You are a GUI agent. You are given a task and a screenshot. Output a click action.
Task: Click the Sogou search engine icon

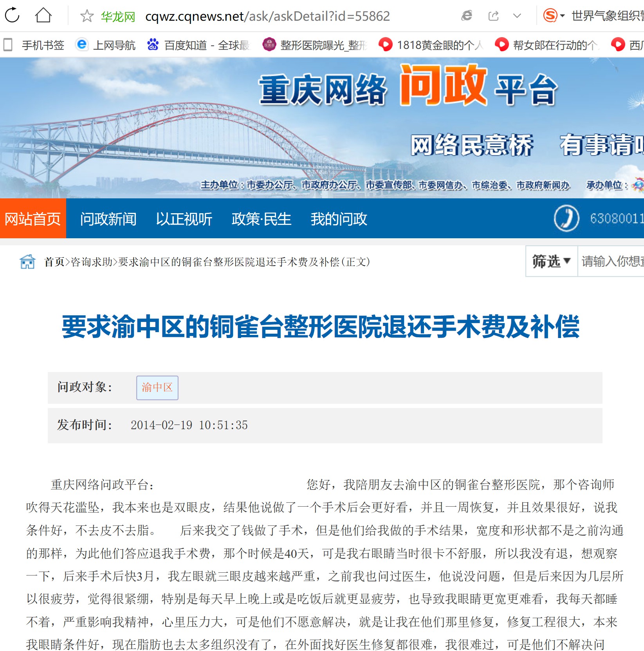tap(550, 16)
